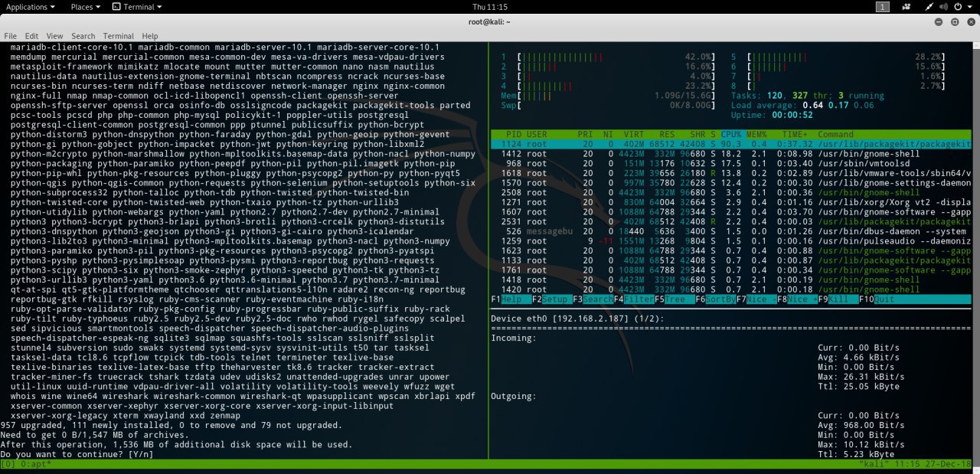Open the Search menu in terminal
Image resolution: width=980 pixels, height=474 pixels.
point(83,36)
